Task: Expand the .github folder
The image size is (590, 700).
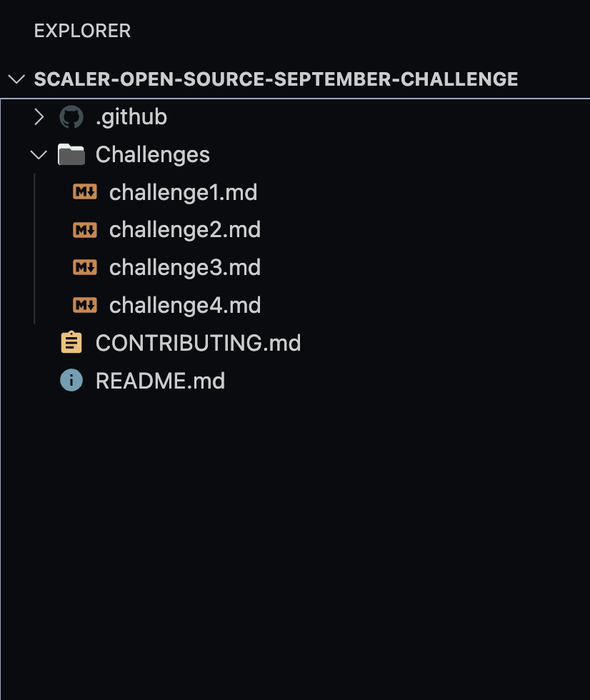Action: (x=39, y=116)
